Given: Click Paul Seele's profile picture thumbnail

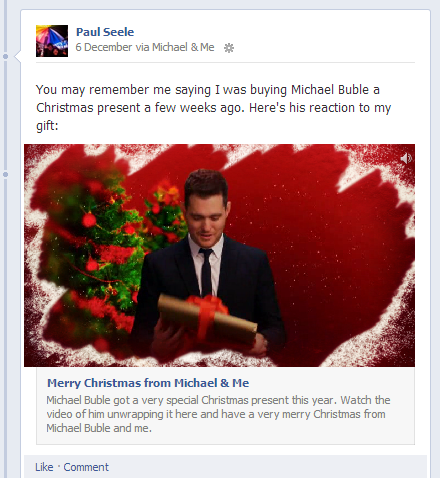Looking at the screenshot, I should click(52, 41).
